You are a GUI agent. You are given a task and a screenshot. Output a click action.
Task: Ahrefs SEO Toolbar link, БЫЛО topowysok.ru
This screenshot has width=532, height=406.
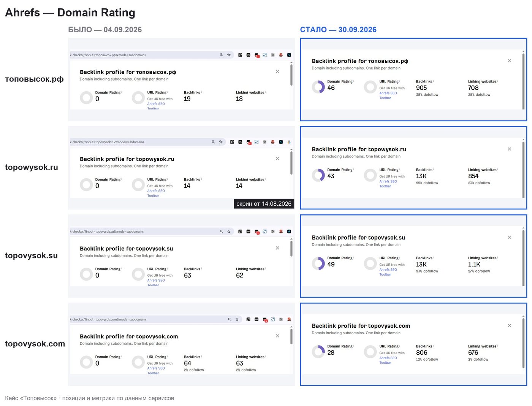click(156, 193)
